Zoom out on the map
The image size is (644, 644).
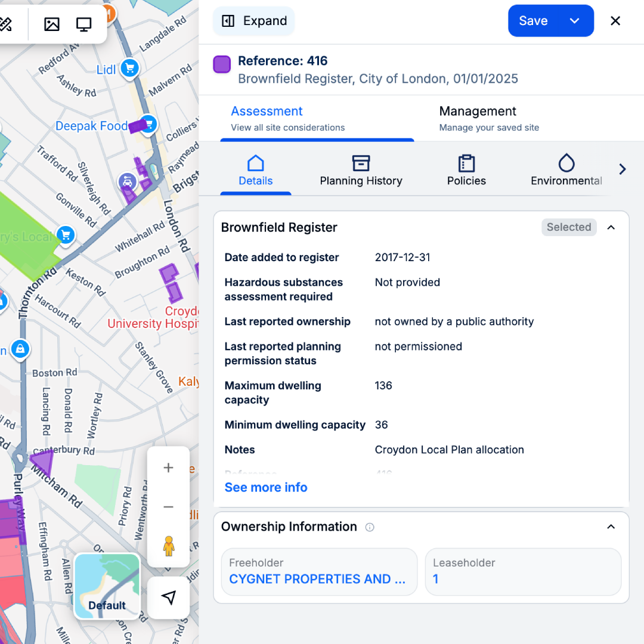(x=168, y=507)
